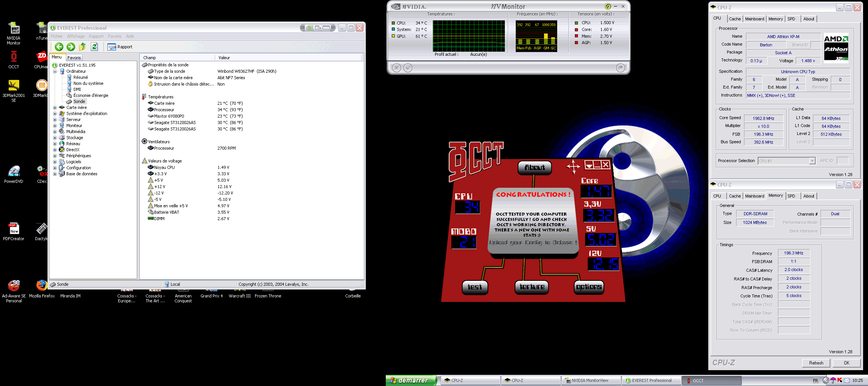868x386 pixels.
Task: Click the Sonde chip icon in EVEREST tree
Action: click(x=69, y=101)
